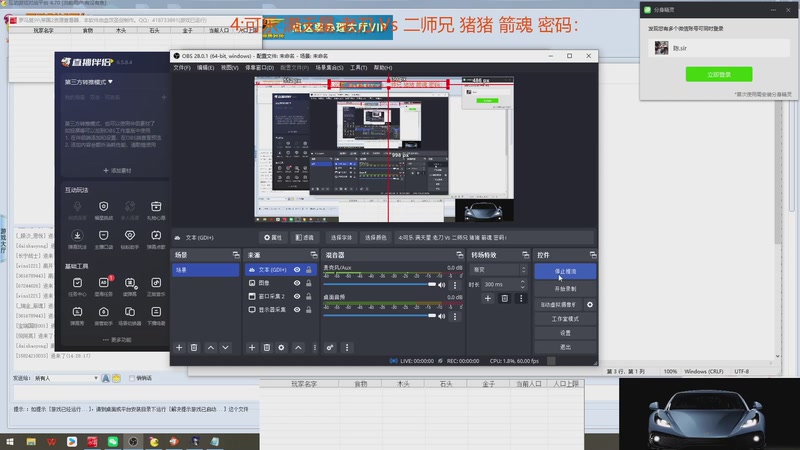Mute the 麦克风/Aux speaker icon
Screen dimensions: 800x450
click(442, 285)
